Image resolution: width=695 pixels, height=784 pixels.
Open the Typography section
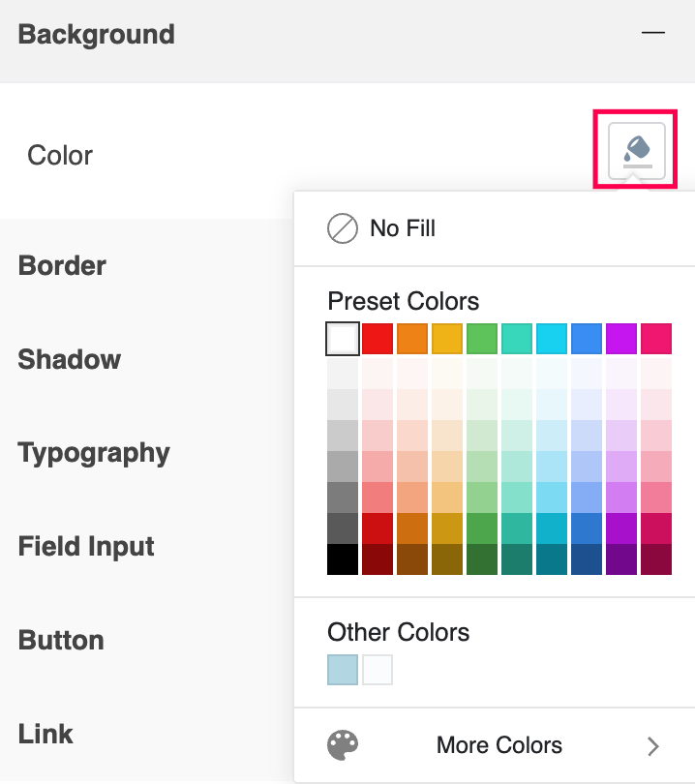94,453
